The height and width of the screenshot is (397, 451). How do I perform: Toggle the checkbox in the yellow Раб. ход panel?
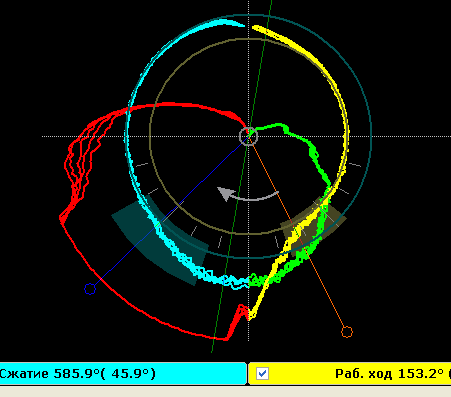(x=262, y=373)
